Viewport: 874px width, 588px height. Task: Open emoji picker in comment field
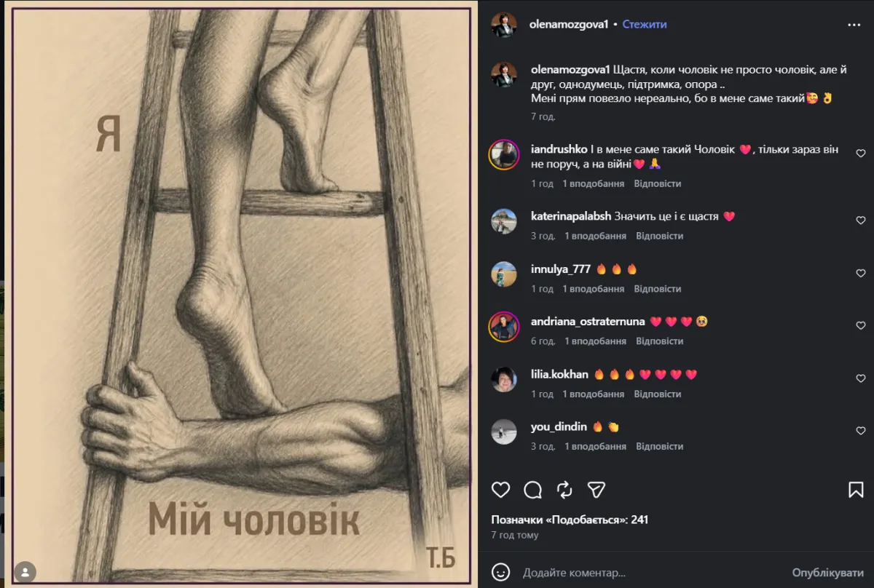click(x=500, y=572)
